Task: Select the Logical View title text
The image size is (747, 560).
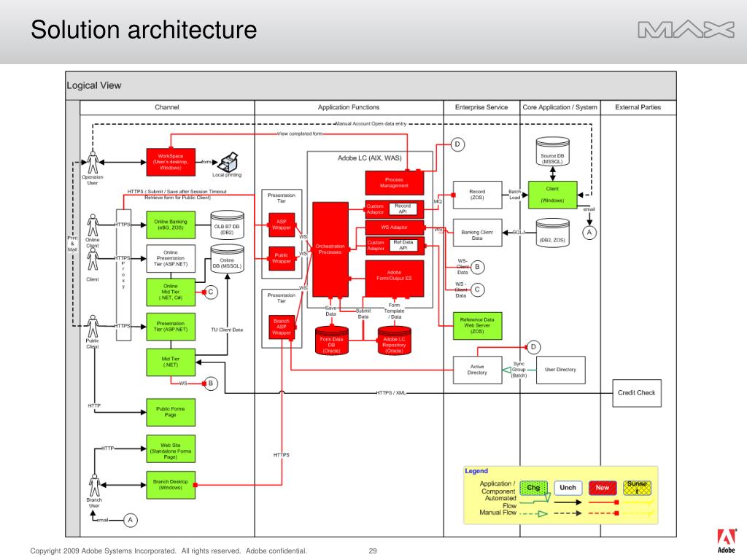Action: point(94,85)
